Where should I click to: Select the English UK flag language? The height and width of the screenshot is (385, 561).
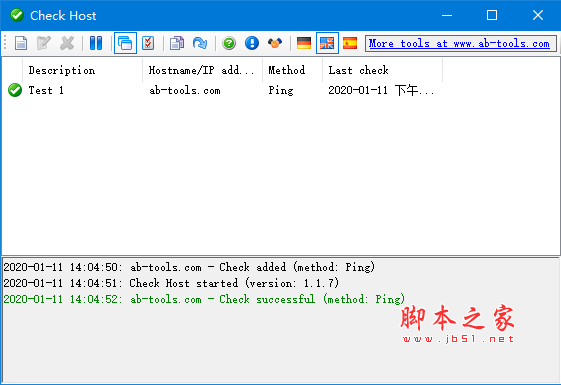[327, 43]
